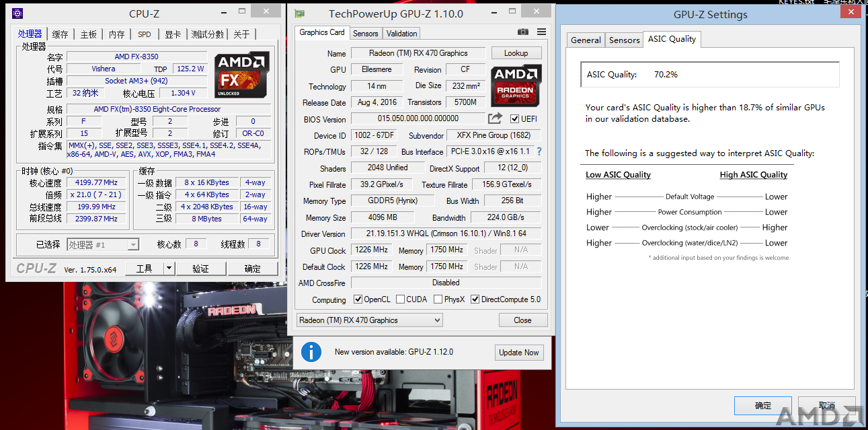868x430 pixels.
Task: Click the GPU-Z title bar graphics card icon
Action: click(300, 13)
